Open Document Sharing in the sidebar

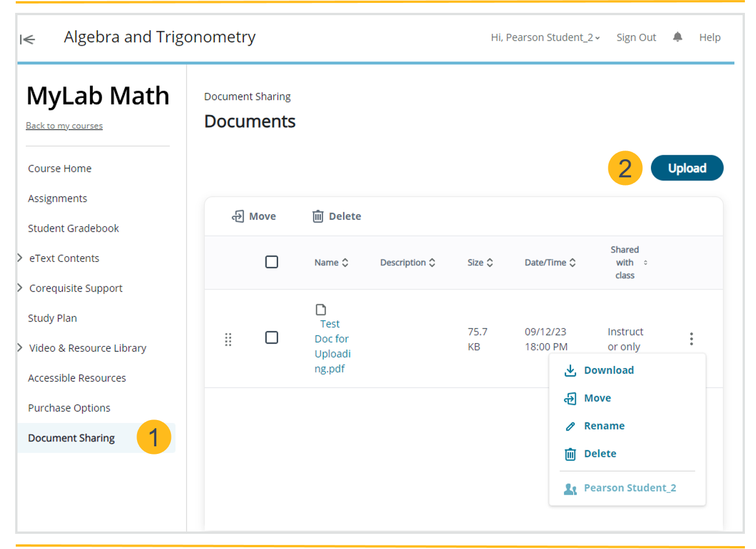tap(71, 438)
